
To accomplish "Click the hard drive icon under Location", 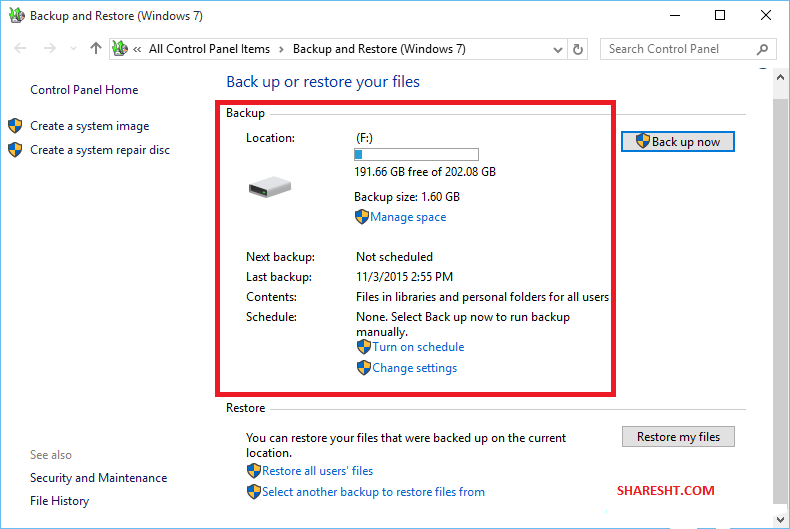I will 270,187.
